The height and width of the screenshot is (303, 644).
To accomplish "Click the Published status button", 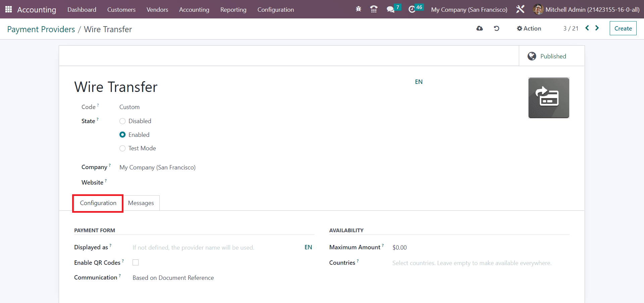I will point(552,56).
